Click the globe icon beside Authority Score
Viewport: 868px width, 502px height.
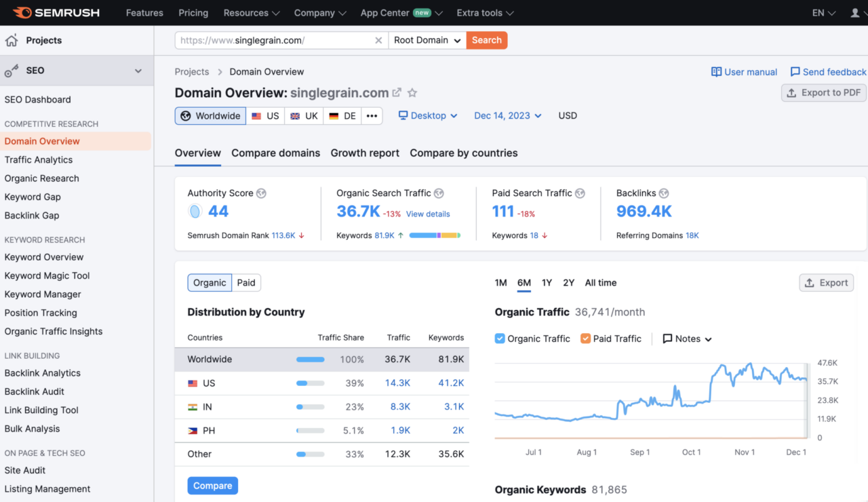tap(261, 193)
